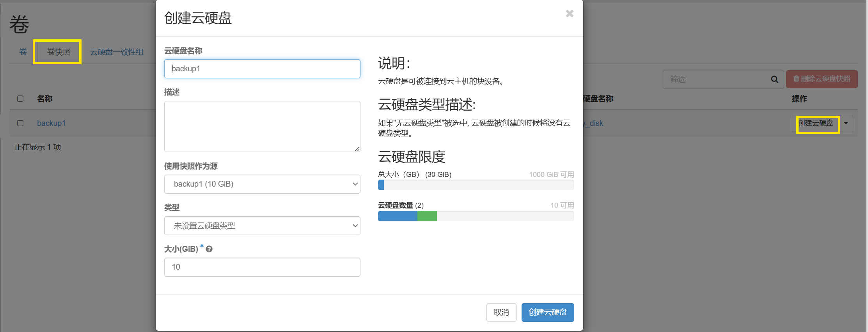Screen dimensions: 868x332
Task: Click the 云硬盘数量 progress bar
Action: [x=476, y=216]
